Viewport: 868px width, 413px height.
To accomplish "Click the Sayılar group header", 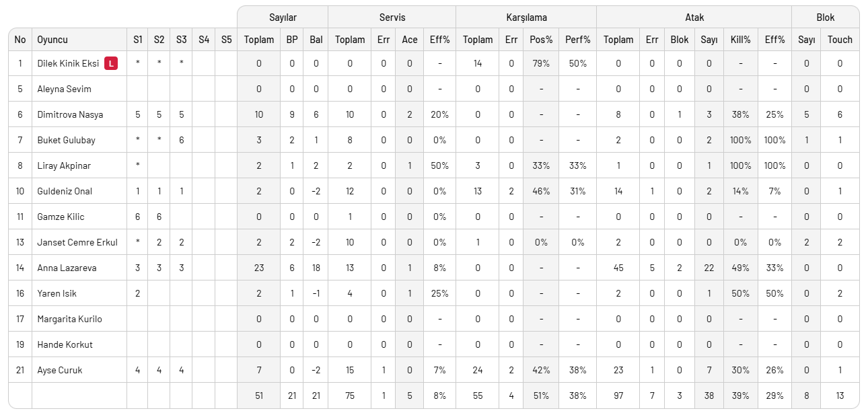I will click(x=283, y=17).
